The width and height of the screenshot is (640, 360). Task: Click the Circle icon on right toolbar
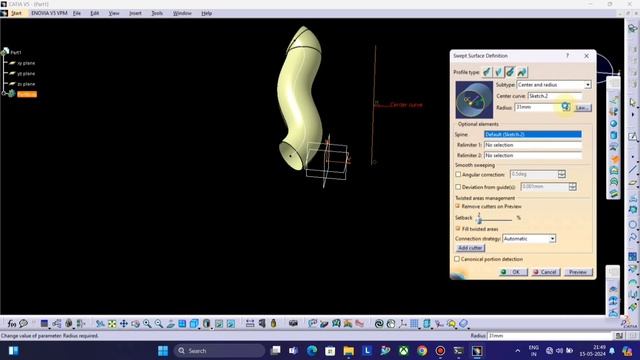pyautogui.click(x=633, y=225)
